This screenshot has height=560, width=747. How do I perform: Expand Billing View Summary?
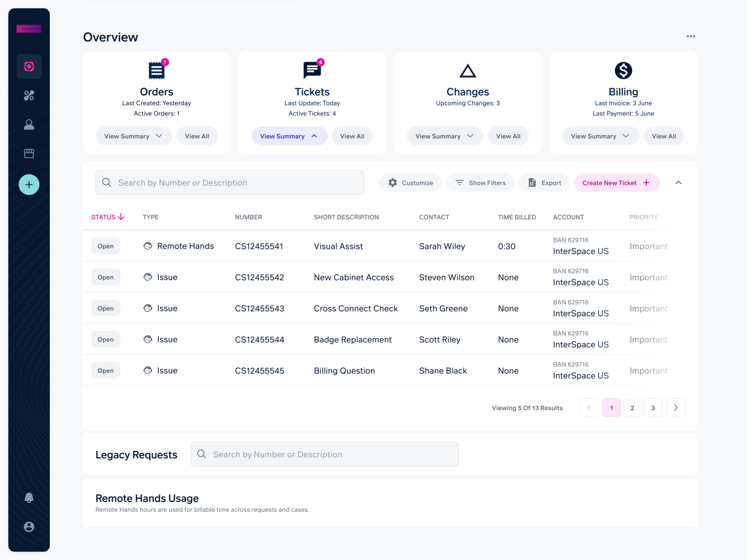pyautogui.click(x=601, y=136)
